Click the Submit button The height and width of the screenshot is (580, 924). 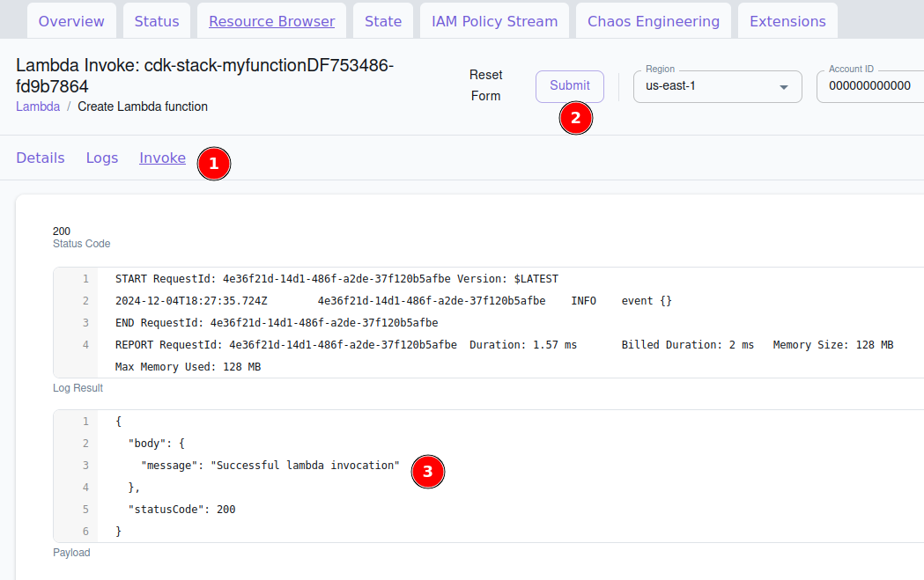point(570,86)
